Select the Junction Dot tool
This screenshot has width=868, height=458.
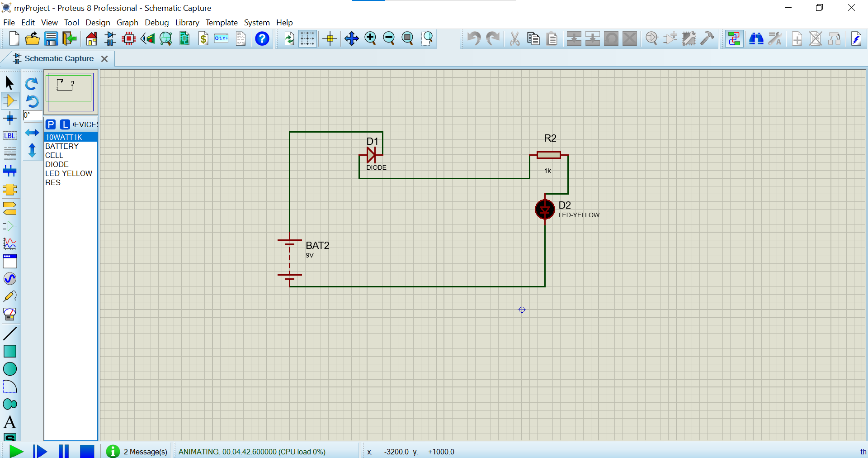pos(10,119)
